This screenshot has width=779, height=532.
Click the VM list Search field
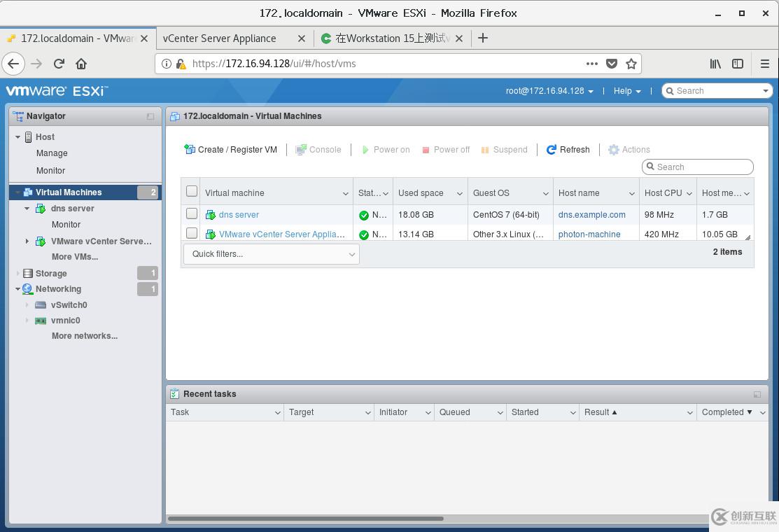698,167
